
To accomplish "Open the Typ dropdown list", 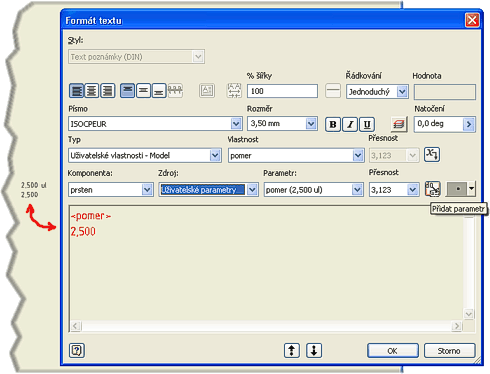I will coord(215,155).
